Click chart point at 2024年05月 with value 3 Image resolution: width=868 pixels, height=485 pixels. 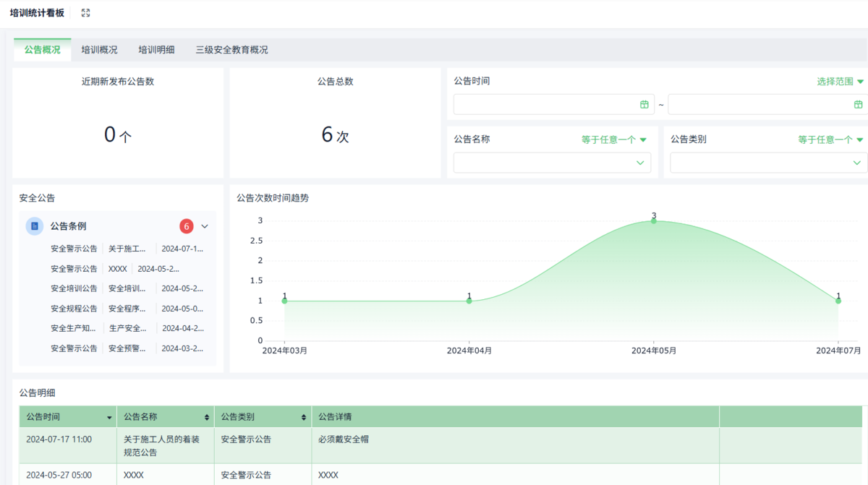pyautogui.click(x=654, y=220)
